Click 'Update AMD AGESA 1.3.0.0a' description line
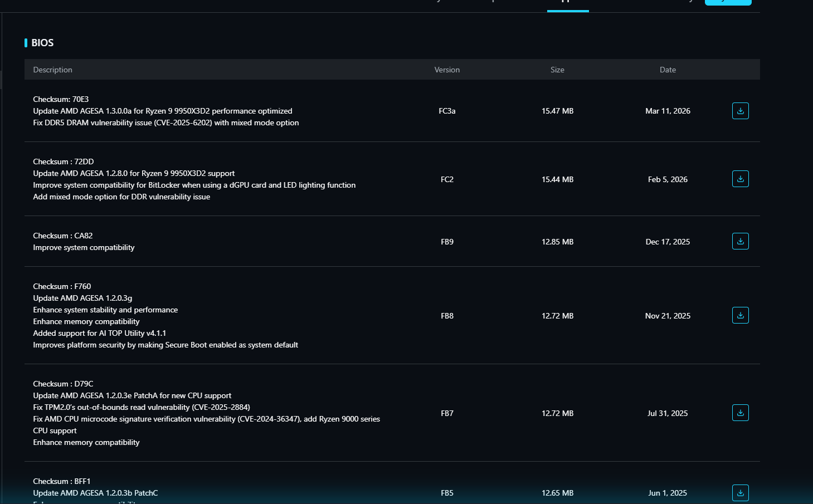Image resolution: width=813 pixels, height=504 pixels. click(163, 111)
